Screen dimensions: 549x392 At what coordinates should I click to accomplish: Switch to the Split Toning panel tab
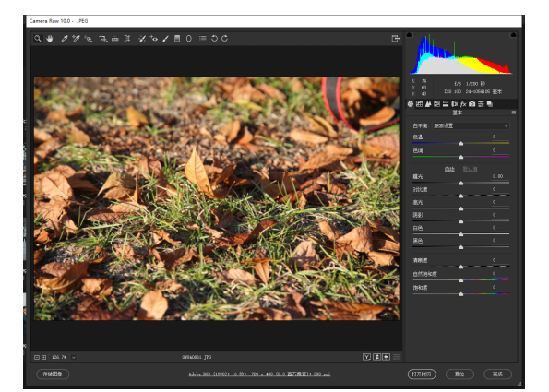point(446,104)
